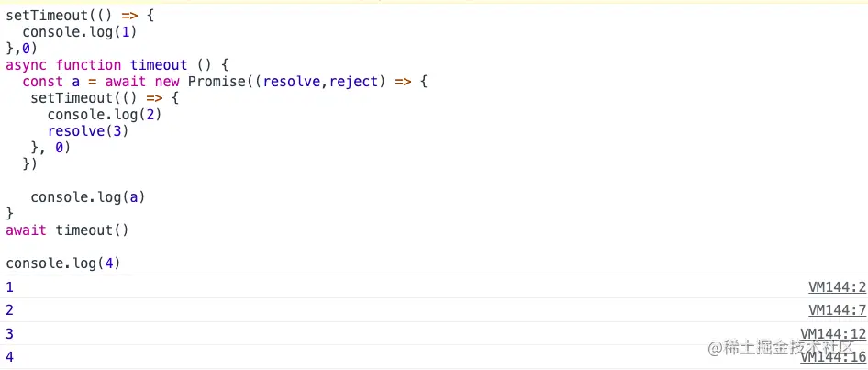Click the VM144:16 source link
The width and height of the screenshot is (868, 370).
[x=833, y=357]
